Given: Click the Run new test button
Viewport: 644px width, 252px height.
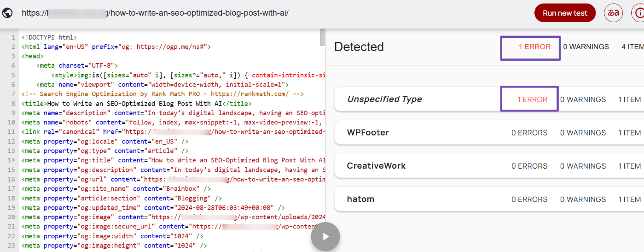Looking at the screenshot, I should coord(564,13).
